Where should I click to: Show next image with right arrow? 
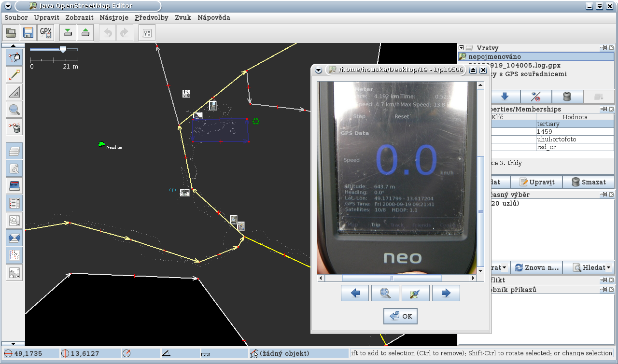click(446, 293)
